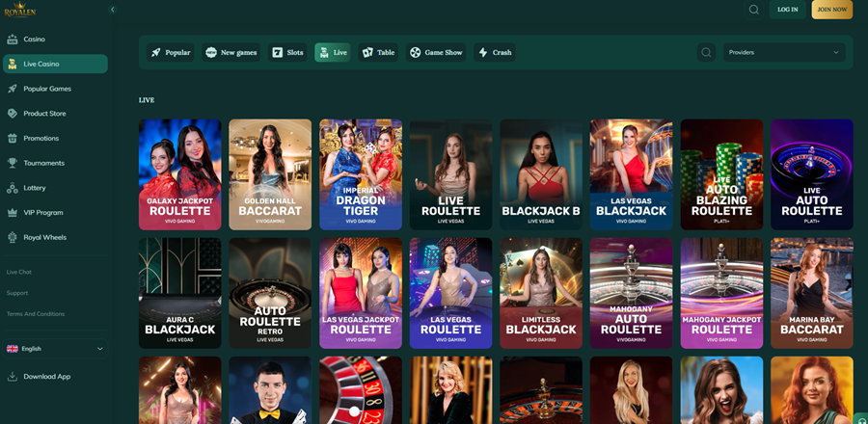The height and width of the screenshot is (424, 868).
Task: Open Marina Bay Baccarat game
Action: point(811,294)
